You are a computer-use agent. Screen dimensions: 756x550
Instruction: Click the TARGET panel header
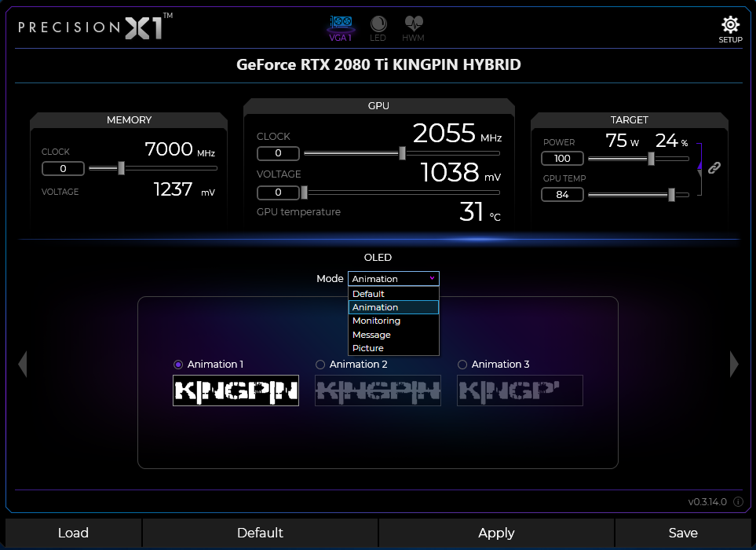pyautogui.click(x=629, y=119)
